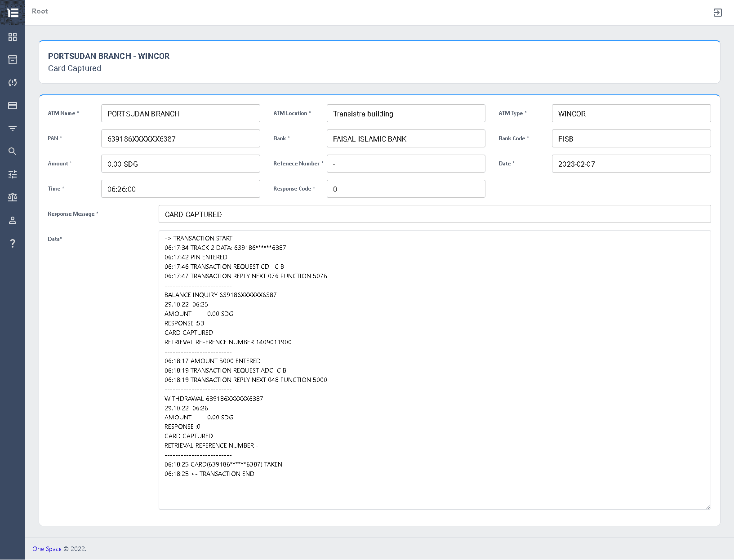Viewport: 734px width, 560px height.
Task: Click the Date field showing 2023-02-07
Action: pyautogui.click(x=631, y=164)
